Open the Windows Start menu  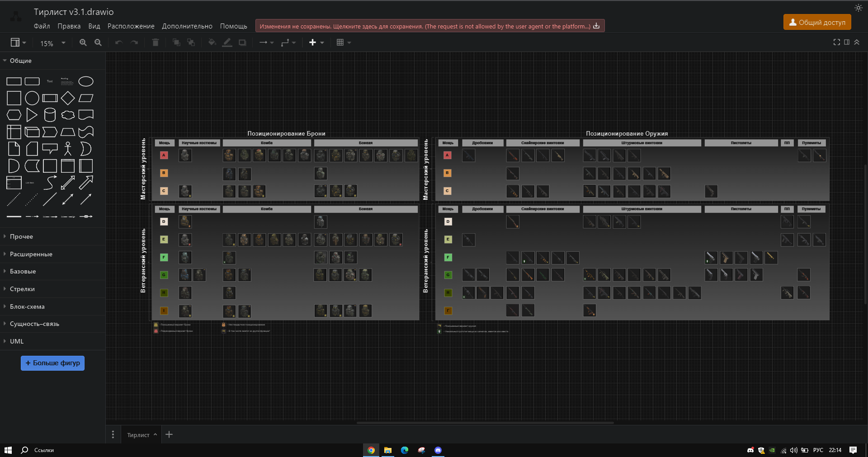pyautogui.click(x=8, y=450)
